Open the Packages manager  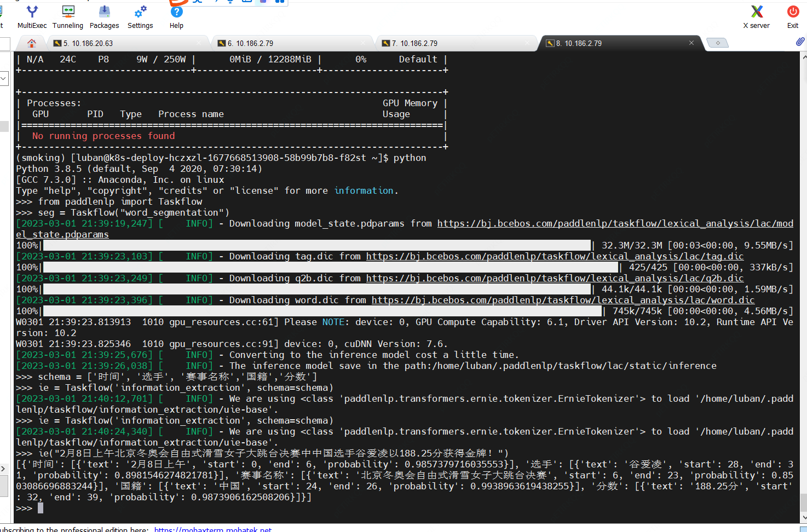tap(104, 17)
